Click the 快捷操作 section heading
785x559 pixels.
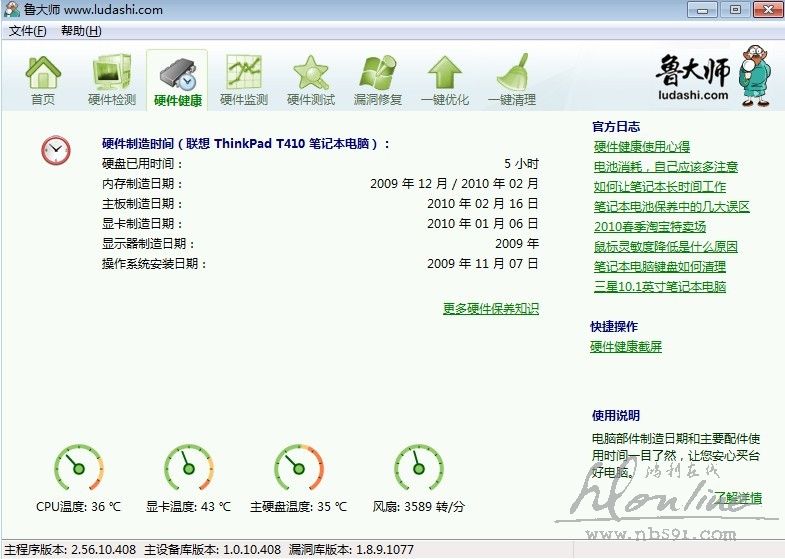614,327
